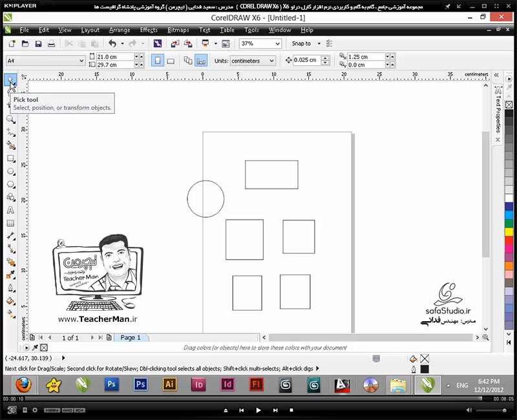The height and width of the screenshot is (420, 517).
Task: Play the video in KMPlayer
Action: (258, 410)
